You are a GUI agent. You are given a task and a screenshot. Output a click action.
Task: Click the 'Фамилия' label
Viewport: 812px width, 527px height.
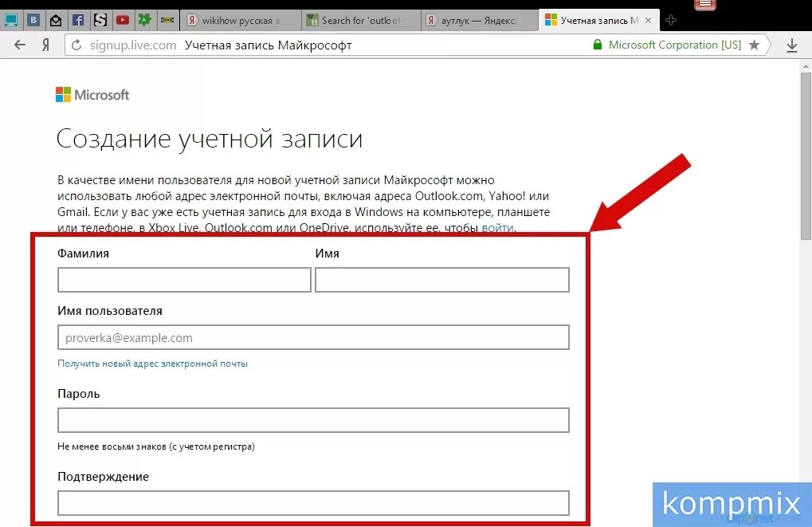click(x=84, y=254)
